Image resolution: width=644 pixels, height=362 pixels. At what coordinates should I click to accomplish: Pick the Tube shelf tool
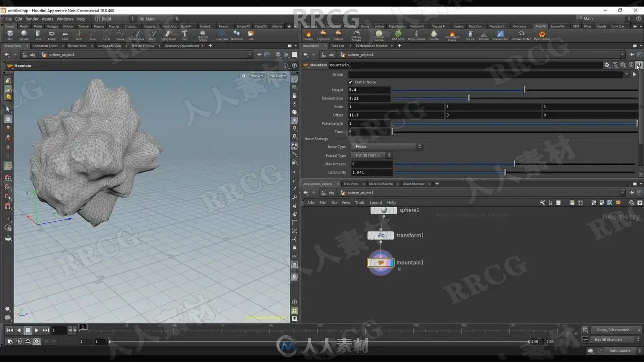pyautogui.click(x=38, y=35)
